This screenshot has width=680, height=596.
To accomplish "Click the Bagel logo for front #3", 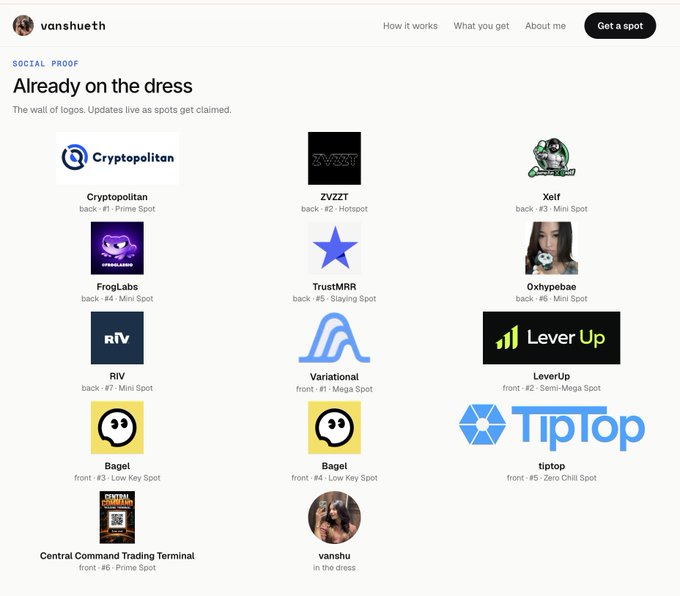I will pyautogui.click(x=117, y=428).
